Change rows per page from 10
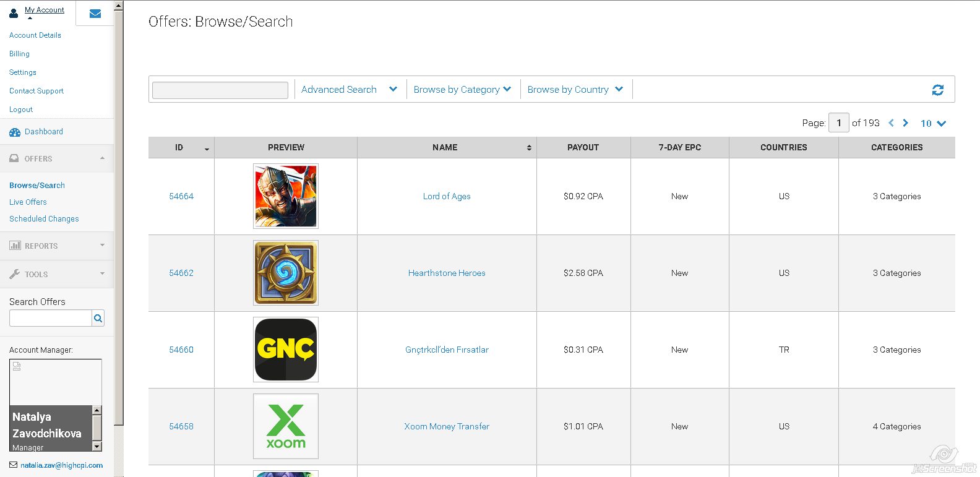980x477 pixels. [x=933, y=123]
